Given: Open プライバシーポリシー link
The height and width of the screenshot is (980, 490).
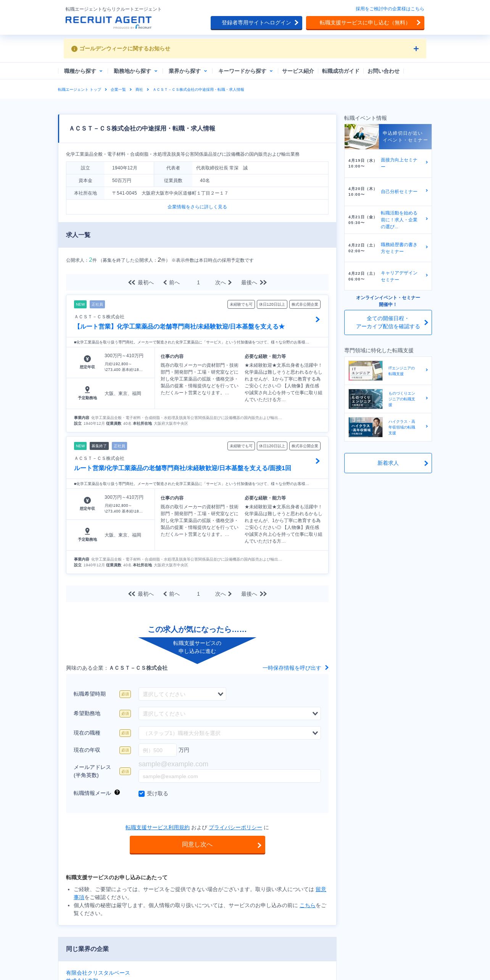Looking at the screenshot, I should 235,827.
